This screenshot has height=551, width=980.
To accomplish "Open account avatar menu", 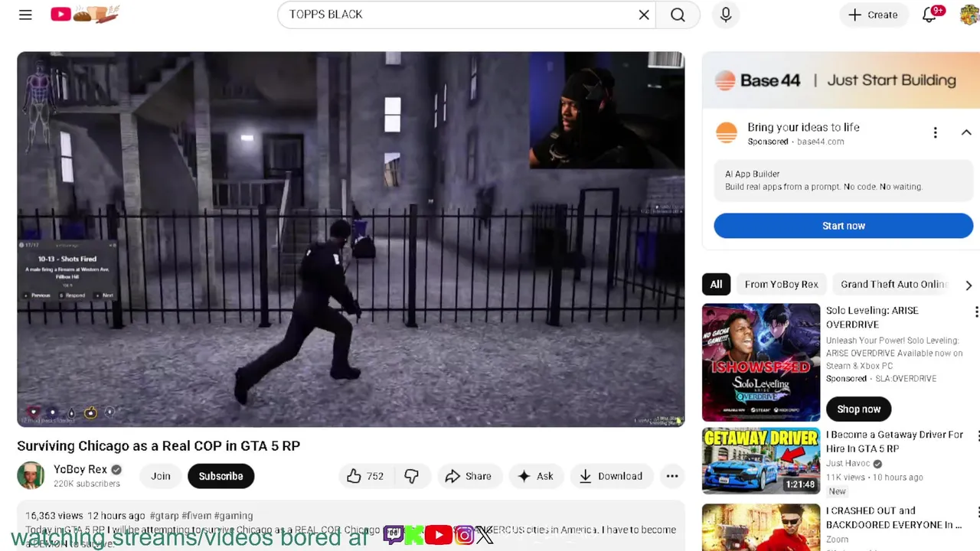I will coord(969,15).
